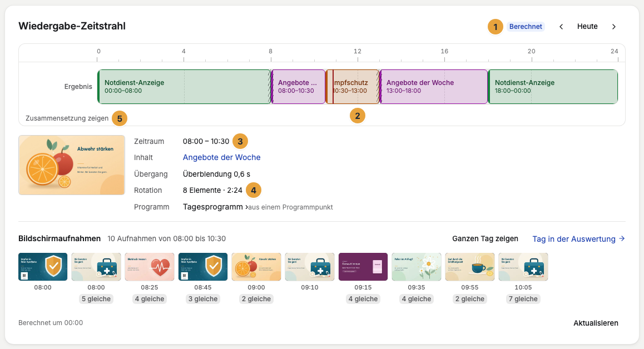Click the hour 20 tick on ruler
This screenshot has height=349, width=644.
pos(532,51)
